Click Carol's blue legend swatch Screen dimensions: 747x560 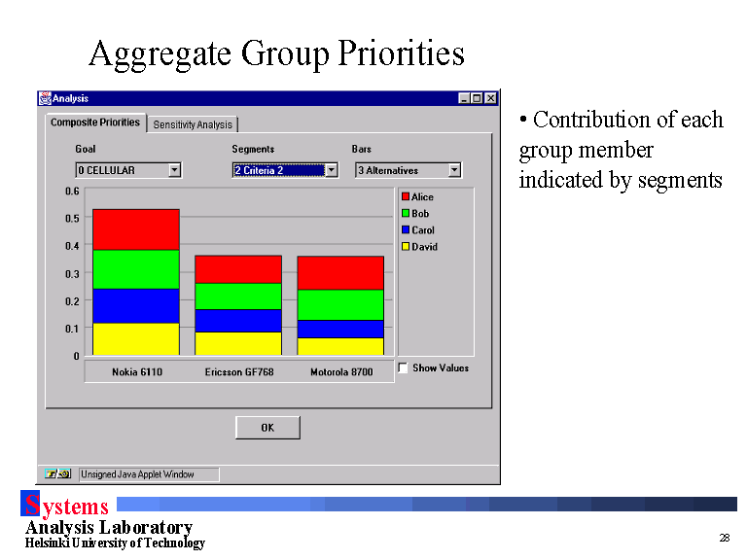[x=406, y=230]
